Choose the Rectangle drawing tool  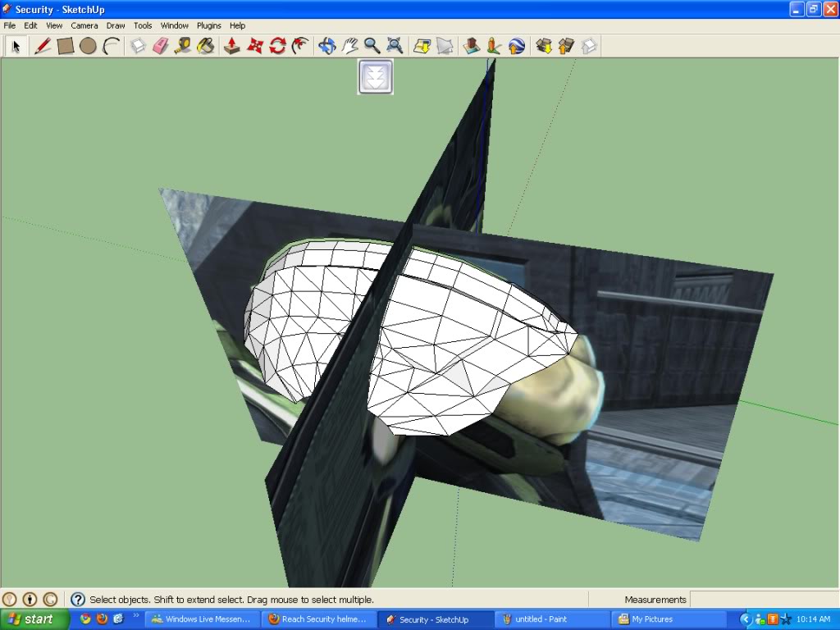66,46
